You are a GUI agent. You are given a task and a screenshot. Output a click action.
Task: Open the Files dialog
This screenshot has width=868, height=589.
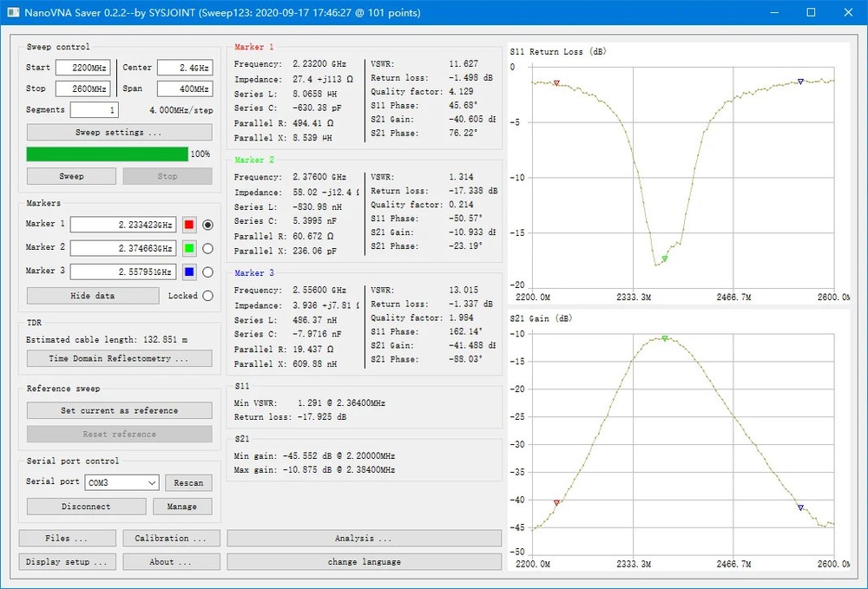coord(67,538)
